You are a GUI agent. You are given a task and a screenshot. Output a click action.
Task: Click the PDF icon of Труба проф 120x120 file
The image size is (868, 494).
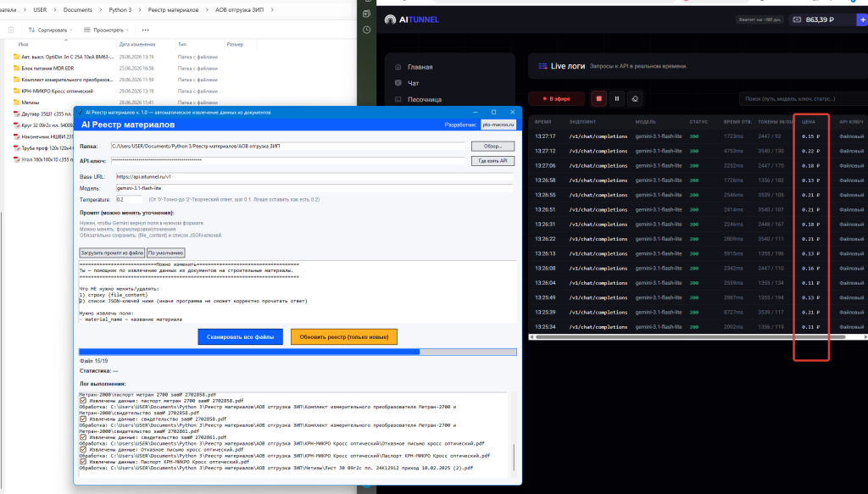[17, 148]
